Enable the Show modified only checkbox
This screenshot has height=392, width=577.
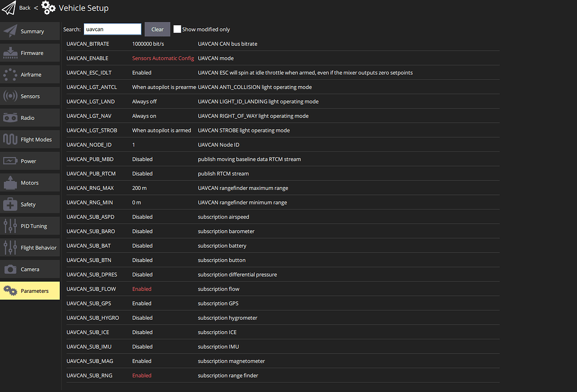click(177, 29)
